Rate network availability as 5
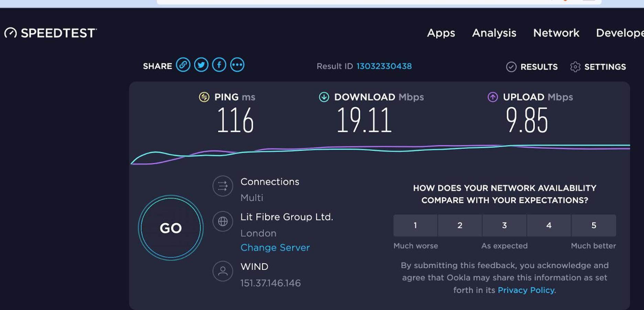 pyautogui.click(x=594, y=225)
